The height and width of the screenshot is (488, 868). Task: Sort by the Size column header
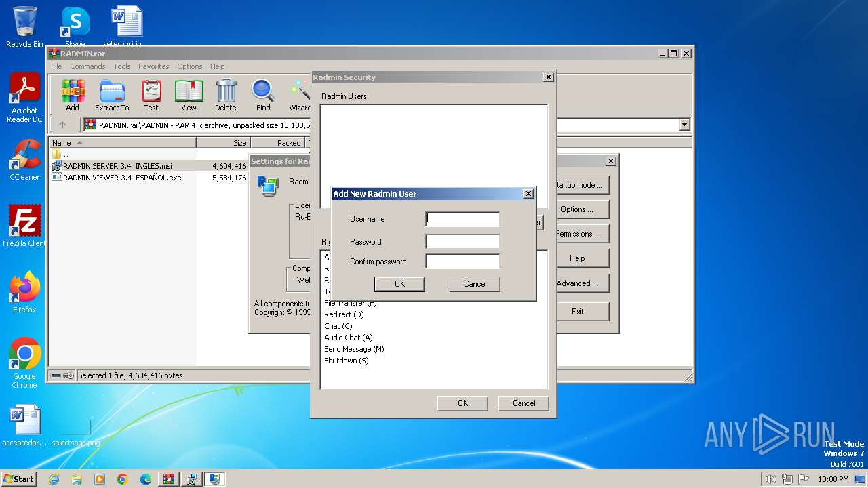click(x=224, y=143)
